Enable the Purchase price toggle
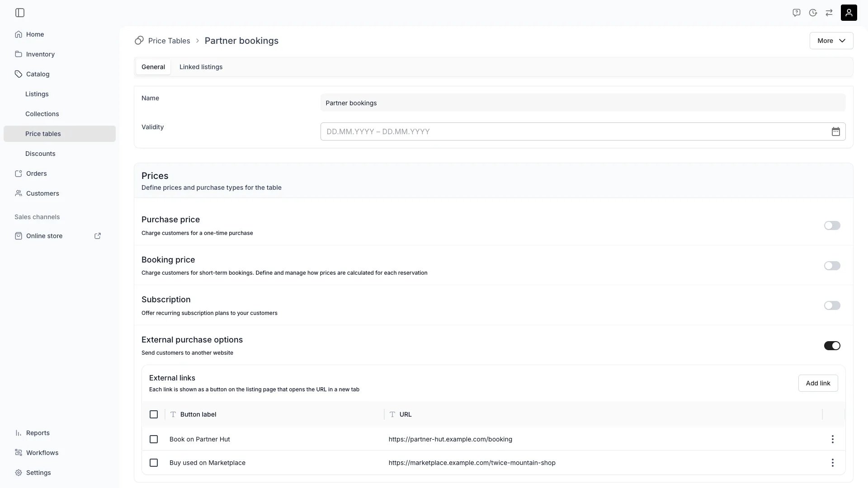This screenshot has width=868, height=488. pos(832,225)
